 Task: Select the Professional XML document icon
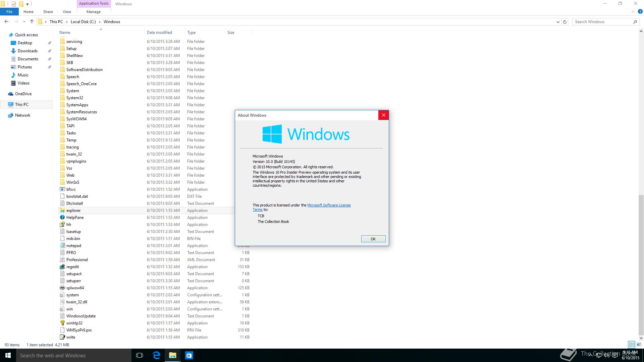pyautogui.click(x=62, y=260)
